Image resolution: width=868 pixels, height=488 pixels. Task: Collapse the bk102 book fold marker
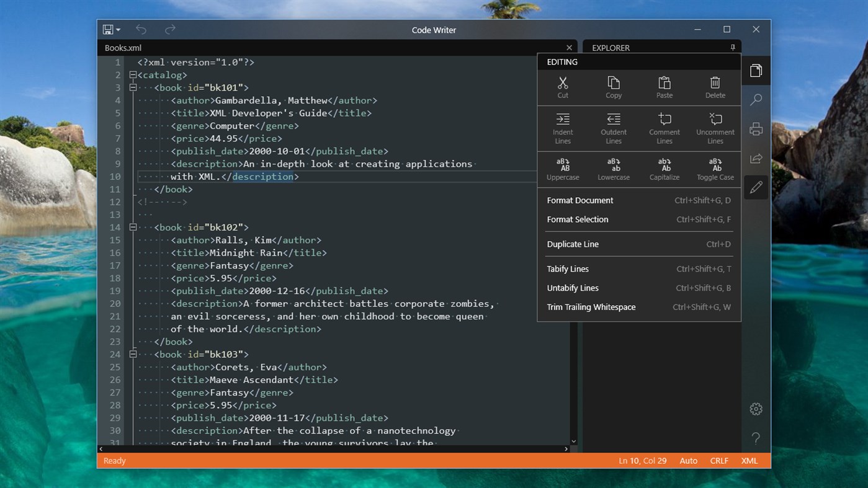[132, 228]
